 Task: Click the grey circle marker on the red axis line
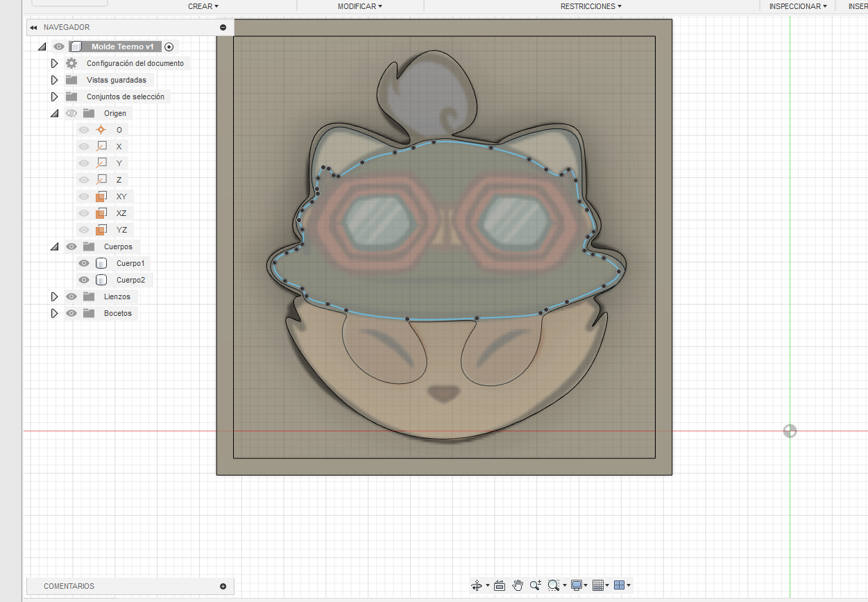coord(790,431)
